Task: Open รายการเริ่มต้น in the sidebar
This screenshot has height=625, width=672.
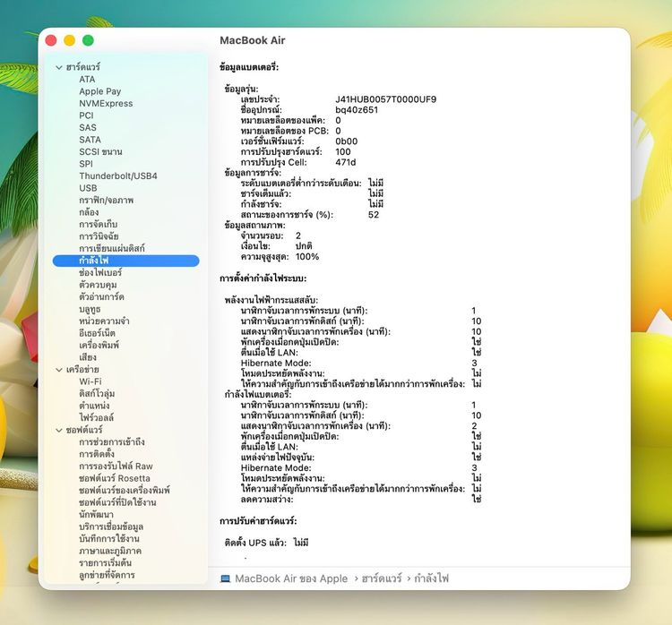Action: click(x=105, y=563)
